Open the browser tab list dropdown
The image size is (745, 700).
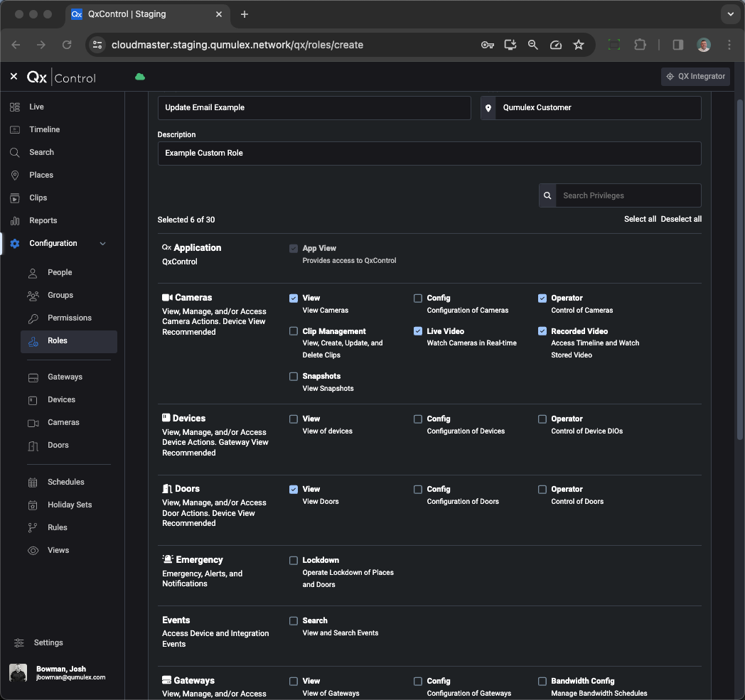pyautogui.click(x=730, y=14)
